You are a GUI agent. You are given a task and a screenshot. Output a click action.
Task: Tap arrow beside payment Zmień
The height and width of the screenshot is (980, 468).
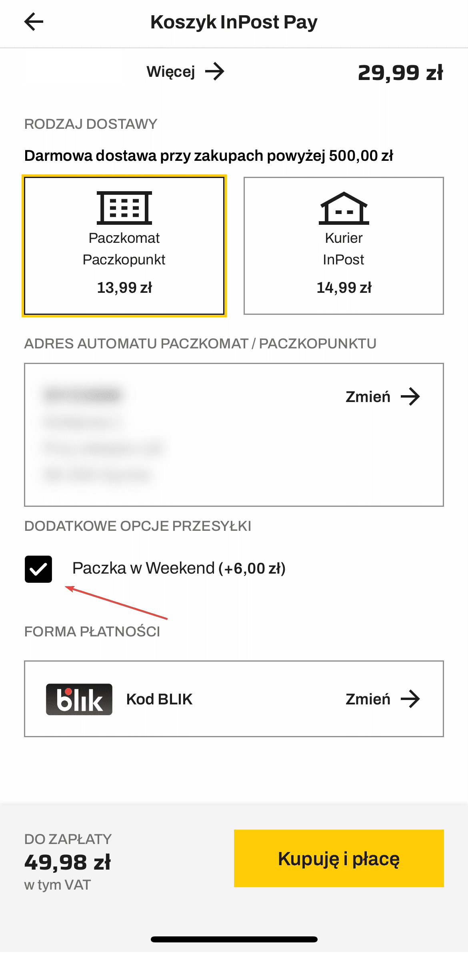410,699
